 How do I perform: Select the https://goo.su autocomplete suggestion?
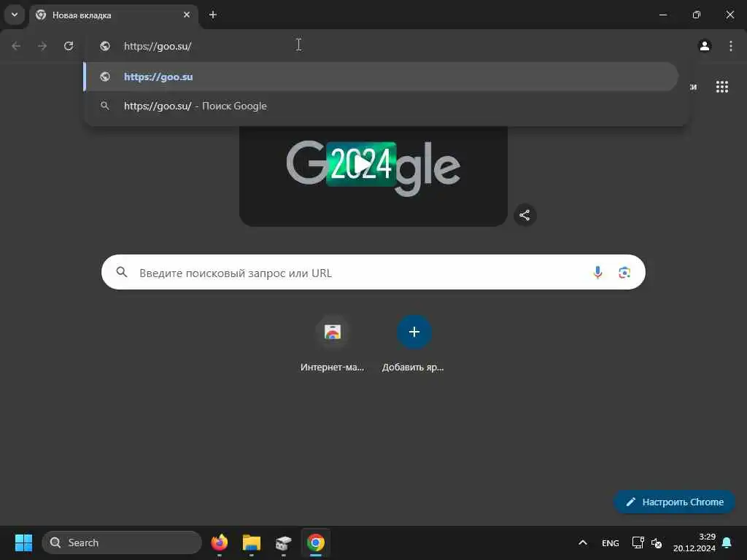381,77
